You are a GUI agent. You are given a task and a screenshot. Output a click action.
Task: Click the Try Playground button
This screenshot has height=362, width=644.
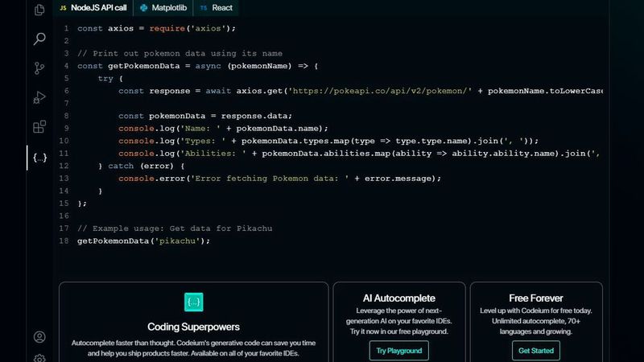(x=398, y=351)
